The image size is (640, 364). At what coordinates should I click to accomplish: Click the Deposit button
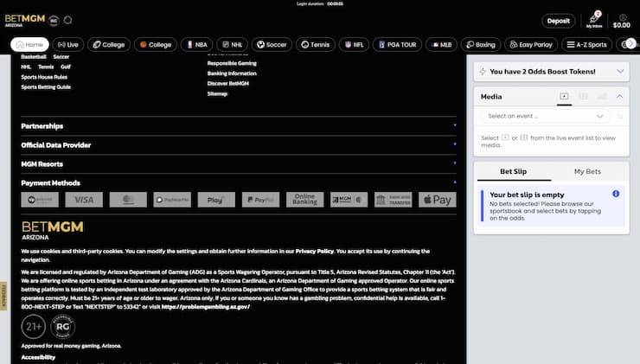(559, 21)
